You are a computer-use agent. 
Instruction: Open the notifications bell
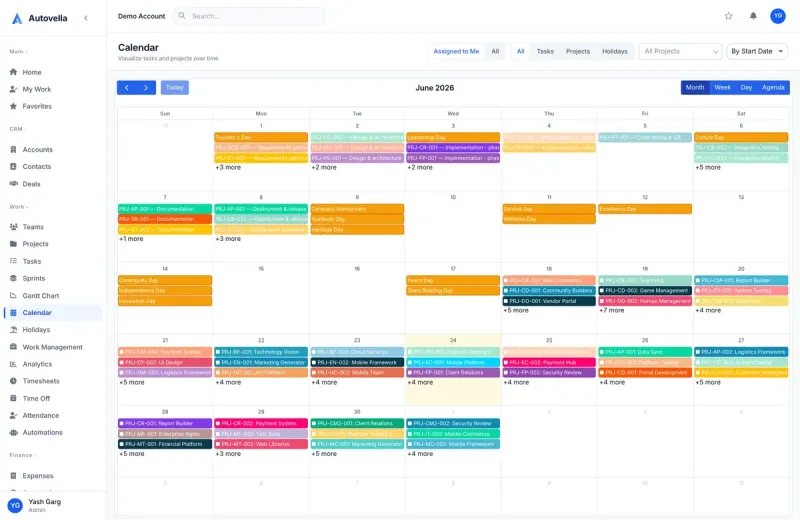[x=753, y=16]
